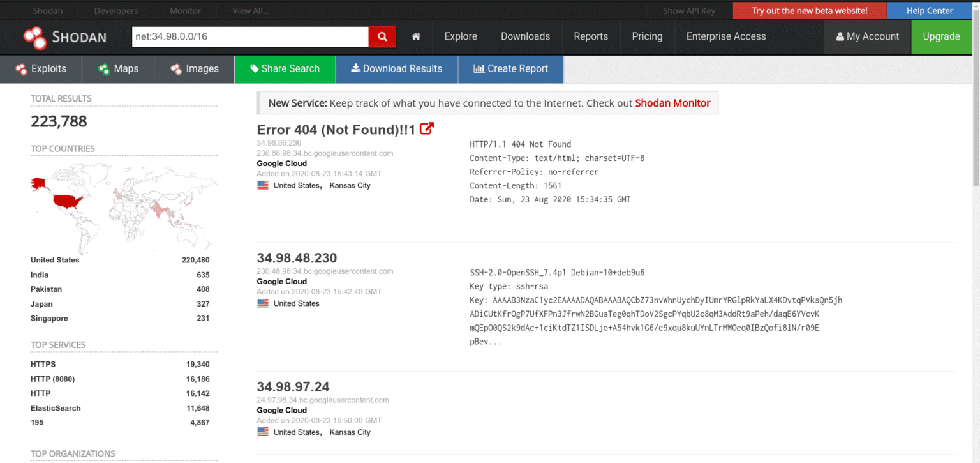This screenshot has width=980, height=463.
Task: Run the search using the magnifying glass icon
Action: [382, 36]
